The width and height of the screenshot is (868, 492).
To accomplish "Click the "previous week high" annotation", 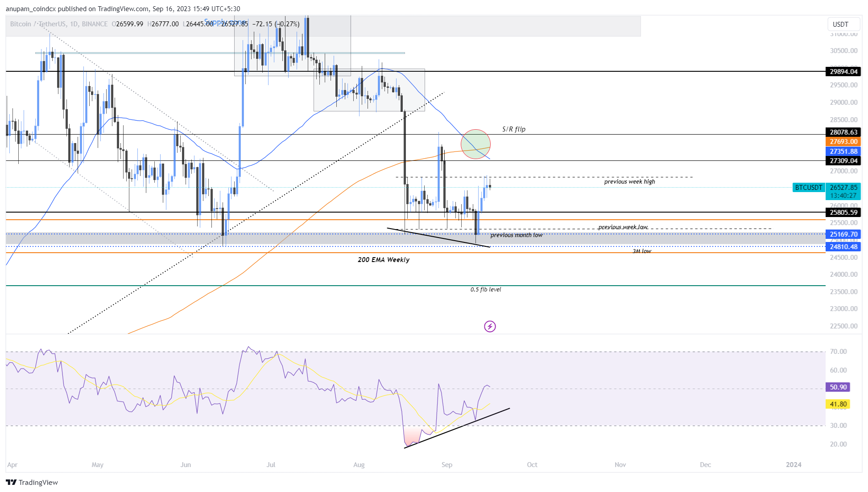I will [629, 182].
